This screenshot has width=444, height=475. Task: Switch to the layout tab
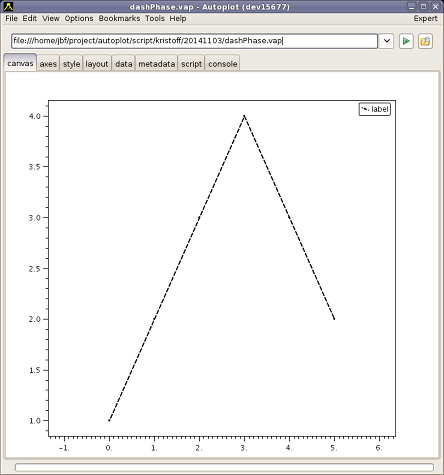[x=97, y=64]
